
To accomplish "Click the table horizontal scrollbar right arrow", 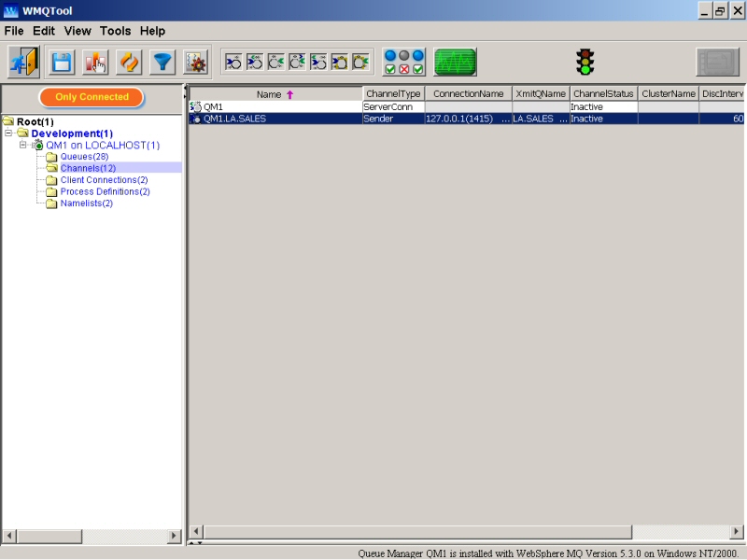I will point(736,531).
